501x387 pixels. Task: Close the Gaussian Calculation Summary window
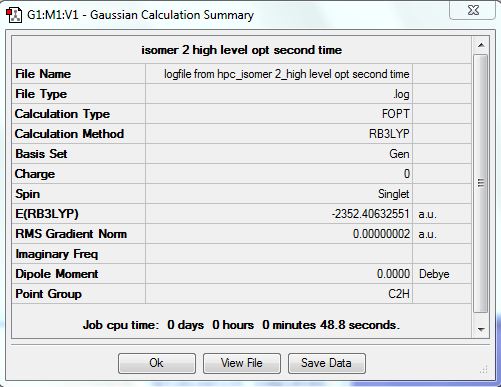pyautogui.click(x=472, y=11)
